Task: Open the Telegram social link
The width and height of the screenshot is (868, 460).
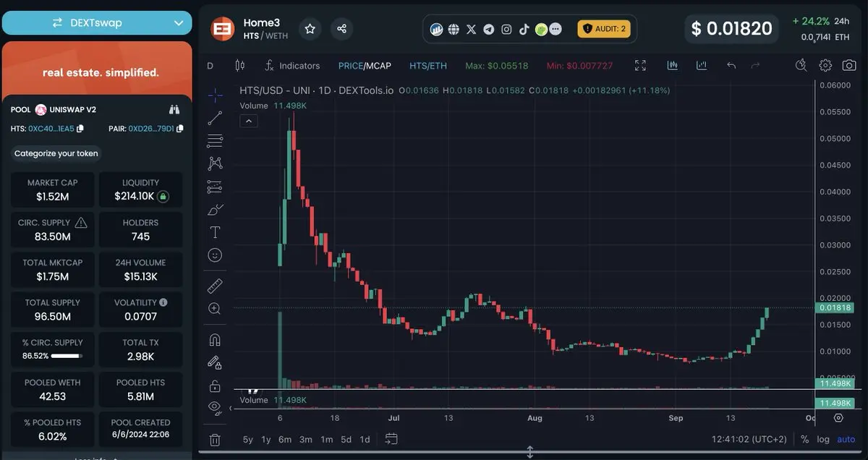Action: (x=489, y=30)
